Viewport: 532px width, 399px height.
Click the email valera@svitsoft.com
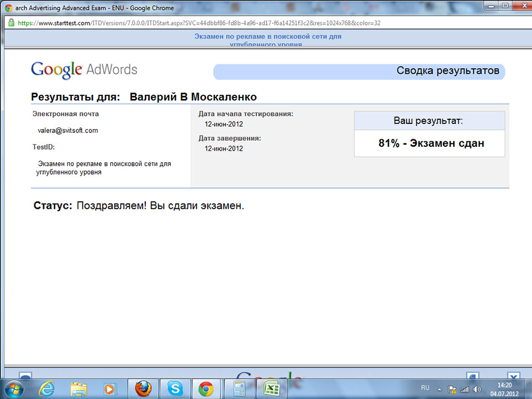pyautogui.click(x=68, y=131)
